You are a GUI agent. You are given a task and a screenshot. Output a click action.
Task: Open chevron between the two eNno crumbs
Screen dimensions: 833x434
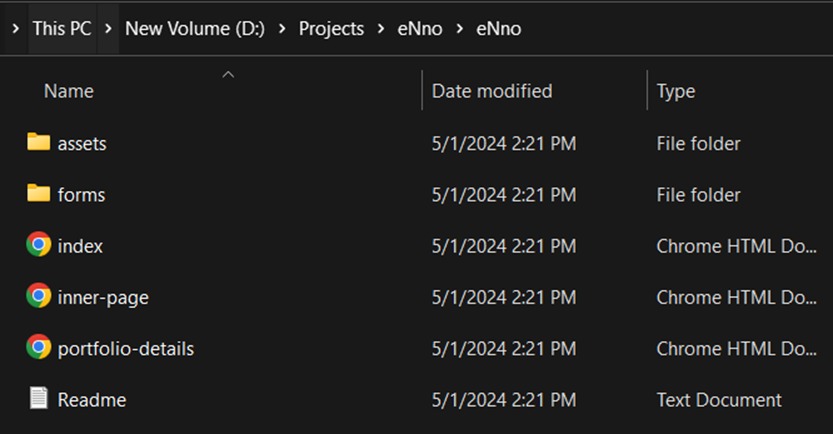point(460,28)
